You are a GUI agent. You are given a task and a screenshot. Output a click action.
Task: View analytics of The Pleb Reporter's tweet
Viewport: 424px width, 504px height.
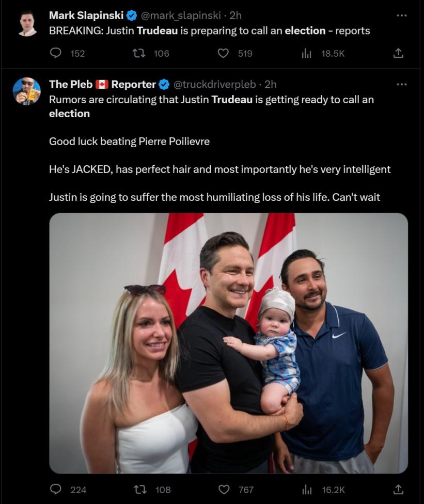point(307,489)
